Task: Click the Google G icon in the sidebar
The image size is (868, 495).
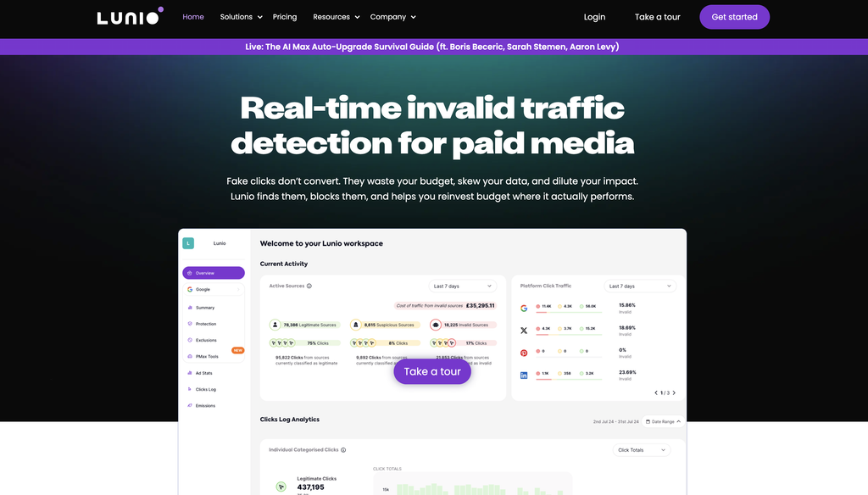Action: (x=190, y=290)
